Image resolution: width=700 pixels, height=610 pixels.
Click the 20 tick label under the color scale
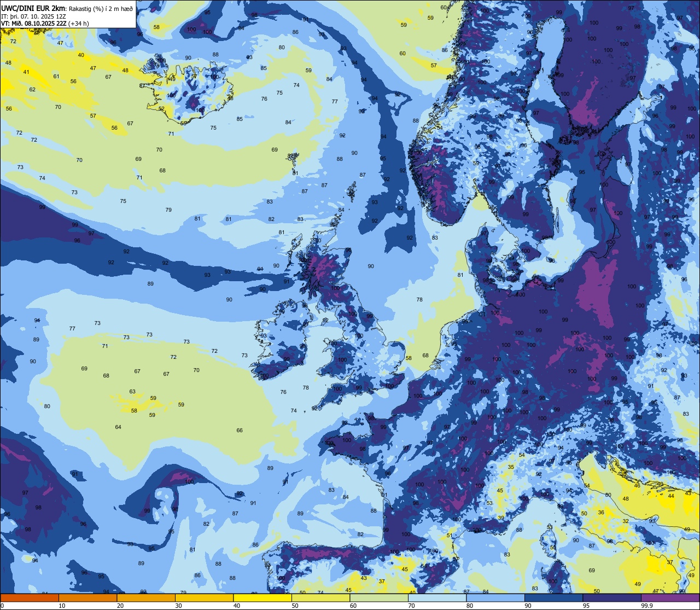tap(120, 606)
